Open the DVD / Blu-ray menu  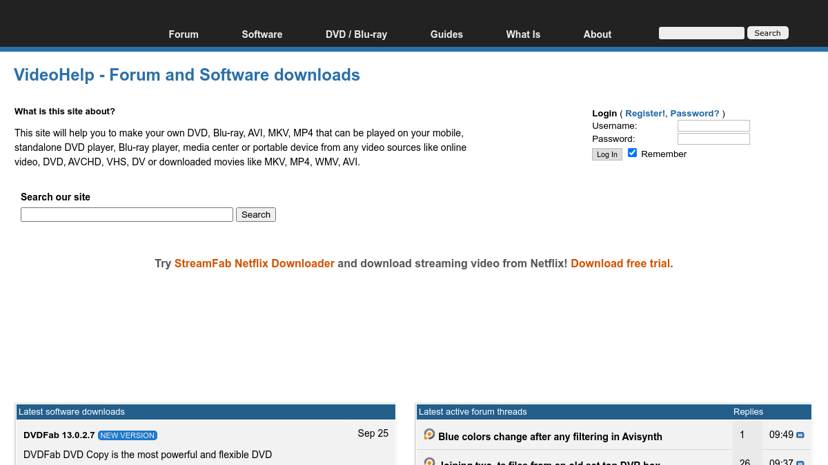(x=356, y=34)
